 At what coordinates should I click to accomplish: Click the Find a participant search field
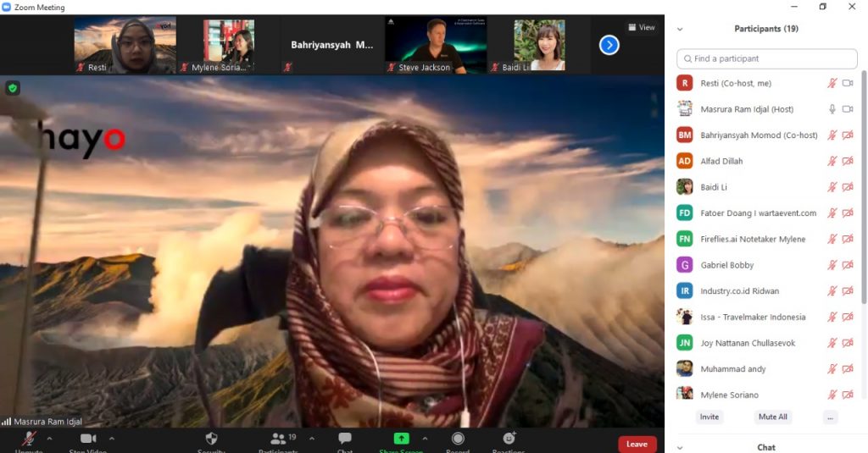766,58
